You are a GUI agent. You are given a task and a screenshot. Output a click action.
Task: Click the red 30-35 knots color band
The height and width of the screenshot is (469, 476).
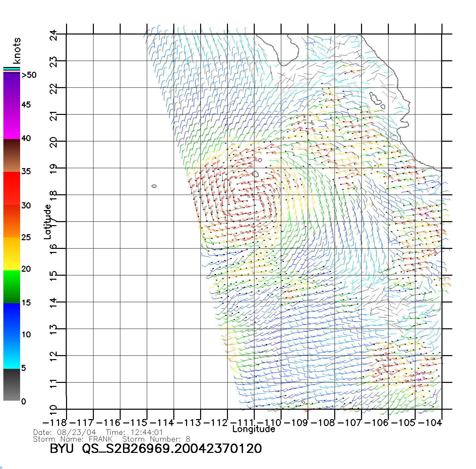[12, 188]
